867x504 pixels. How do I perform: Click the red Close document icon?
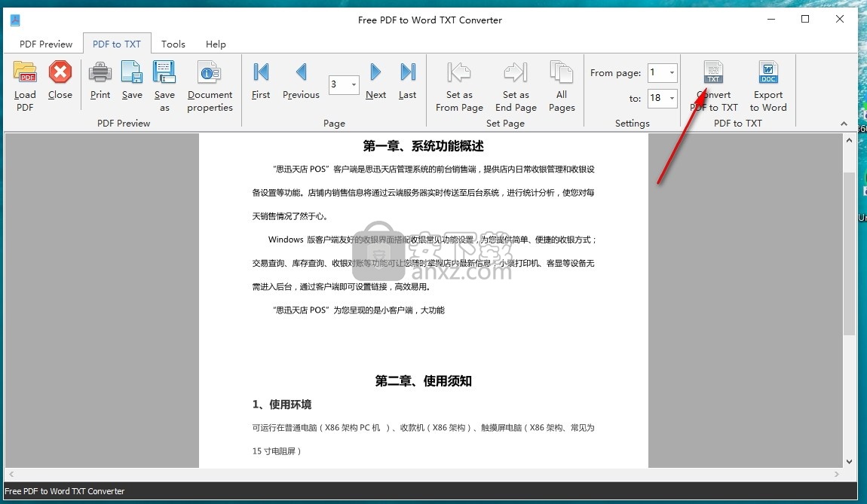(60, 72)
